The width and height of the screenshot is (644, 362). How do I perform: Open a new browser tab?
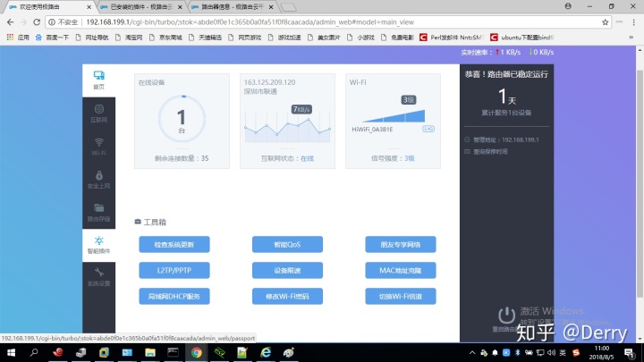click(289, 7)
